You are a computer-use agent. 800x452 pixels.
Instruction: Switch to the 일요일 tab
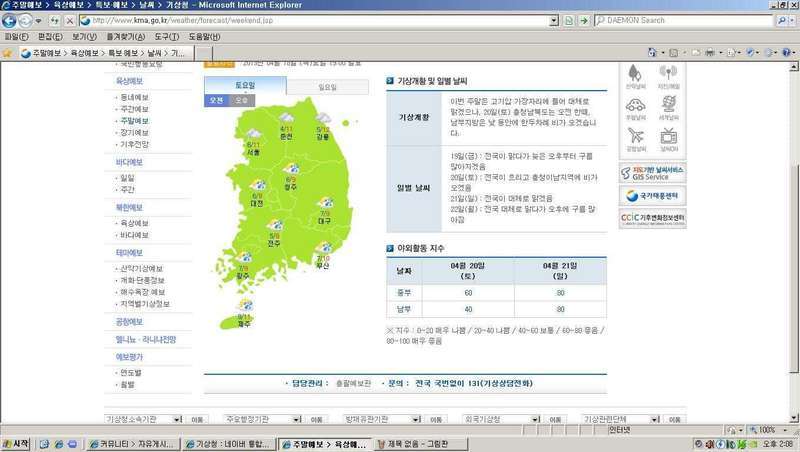point(328,87)
